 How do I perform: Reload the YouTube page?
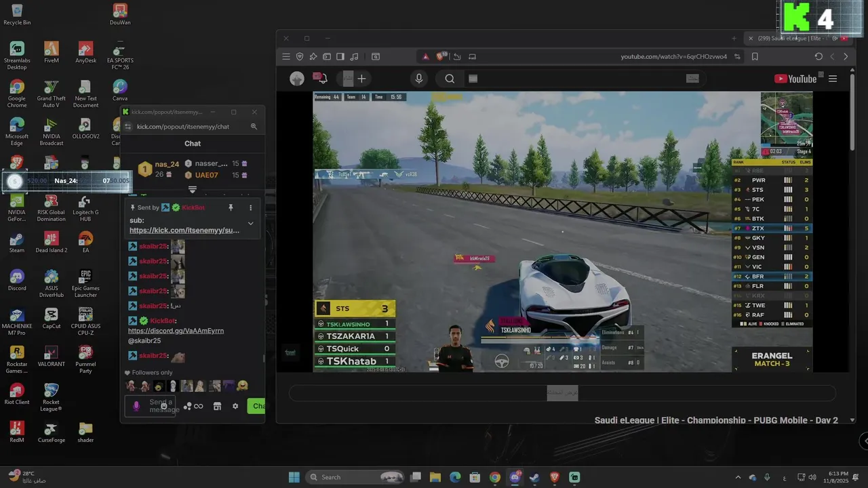tap(818, 57)
